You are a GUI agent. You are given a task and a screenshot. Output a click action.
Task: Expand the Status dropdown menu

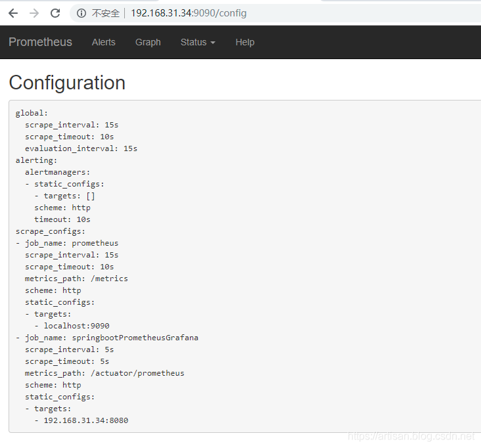pos(198,42)
